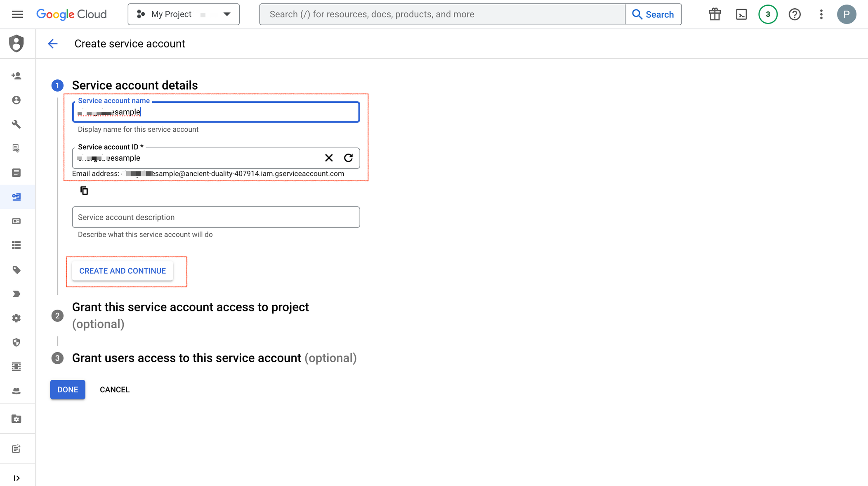868x486 pixels.
Task: Open the help question mark menu
Action: (794, 14)
